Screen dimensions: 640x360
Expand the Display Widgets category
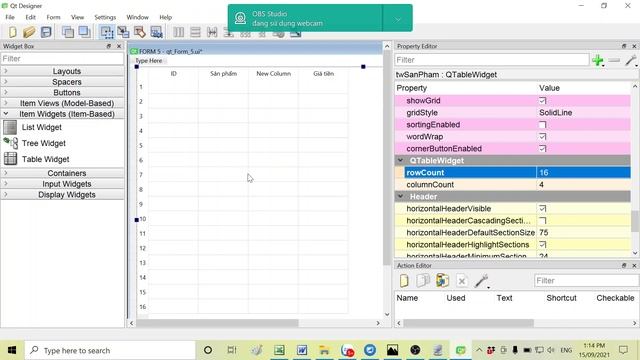click(63, 195)
